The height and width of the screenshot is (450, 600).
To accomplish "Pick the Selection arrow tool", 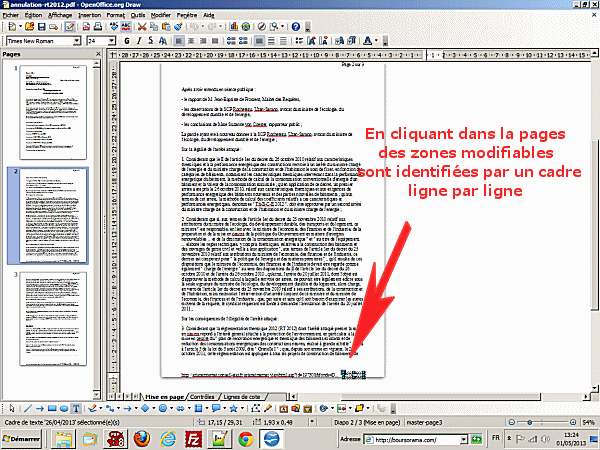I will [7, 408].
